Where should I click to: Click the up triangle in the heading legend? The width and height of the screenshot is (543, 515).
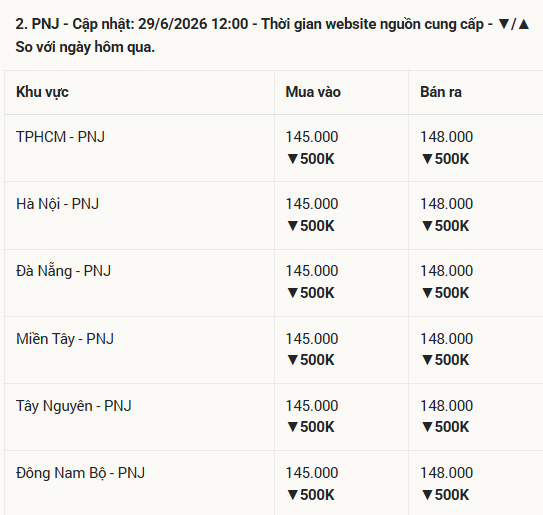524,24
